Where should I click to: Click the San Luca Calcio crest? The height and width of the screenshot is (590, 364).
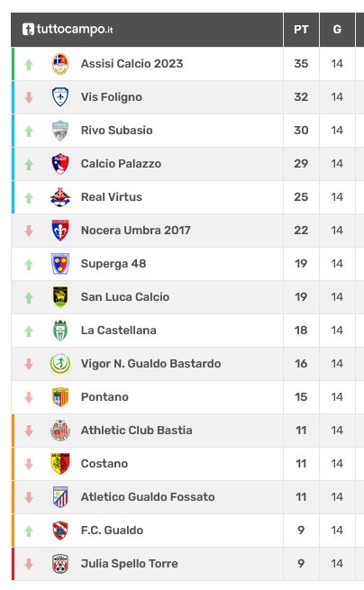pyautogui.click(x=60, y=297)
